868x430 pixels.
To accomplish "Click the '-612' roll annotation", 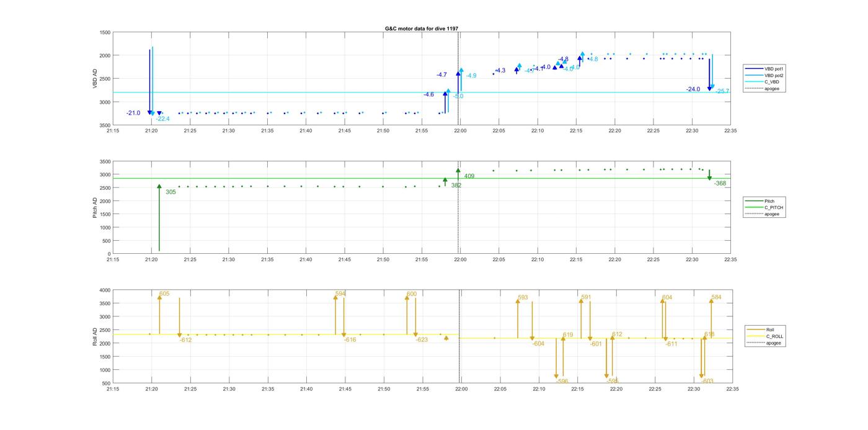I will point(185,339).
